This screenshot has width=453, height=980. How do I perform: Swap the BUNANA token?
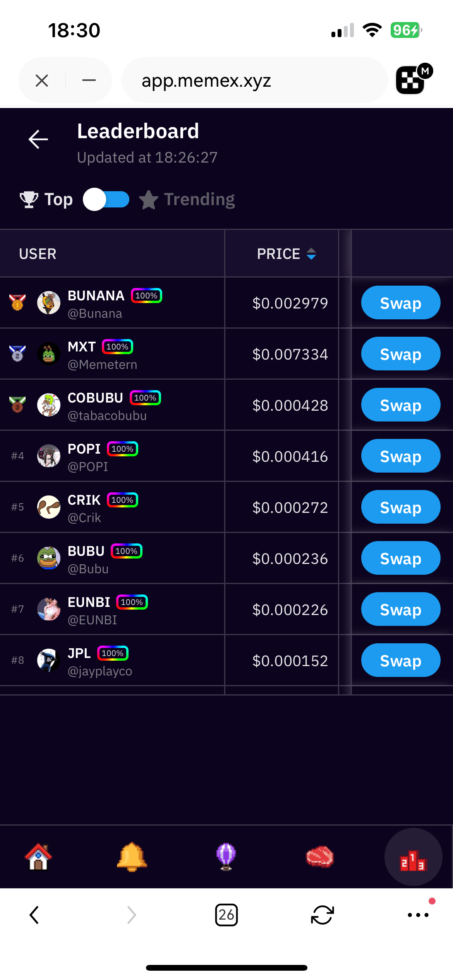pos(400,303)
